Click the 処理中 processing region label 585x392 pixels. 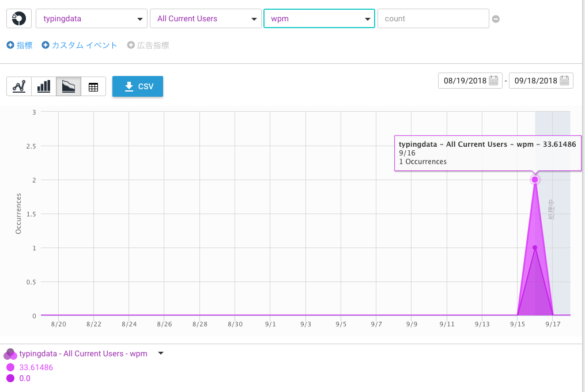pyautogui.click(x=552, y=210)
